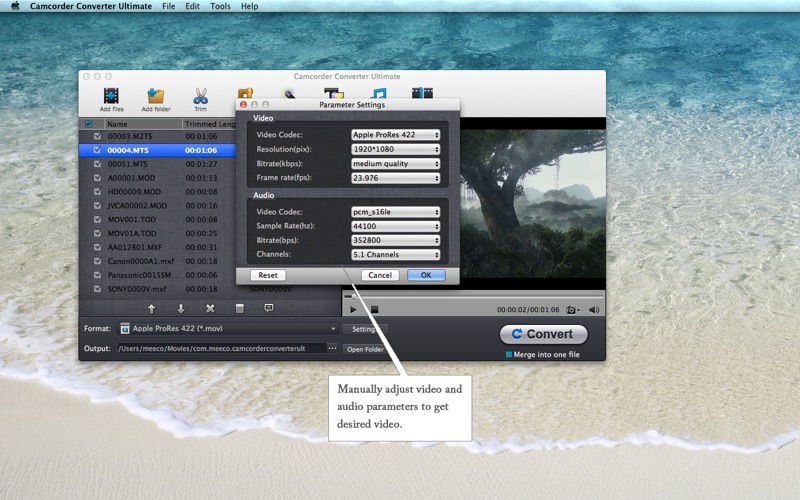The image size is (800, 500).
Task: Toggle Merge into one file checkbox
Action: tap(509, 355)
